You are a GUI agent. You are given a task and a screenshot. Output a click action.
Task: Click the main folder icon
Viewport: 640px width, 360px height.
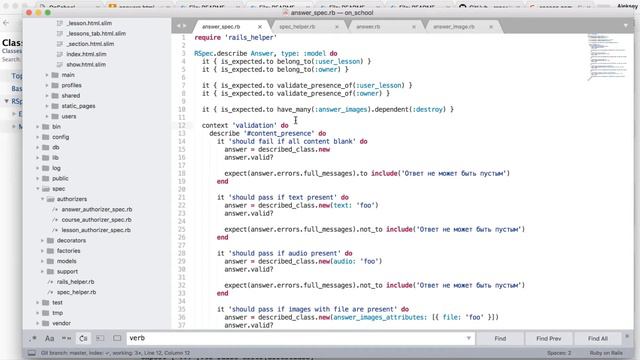[55, 75]
